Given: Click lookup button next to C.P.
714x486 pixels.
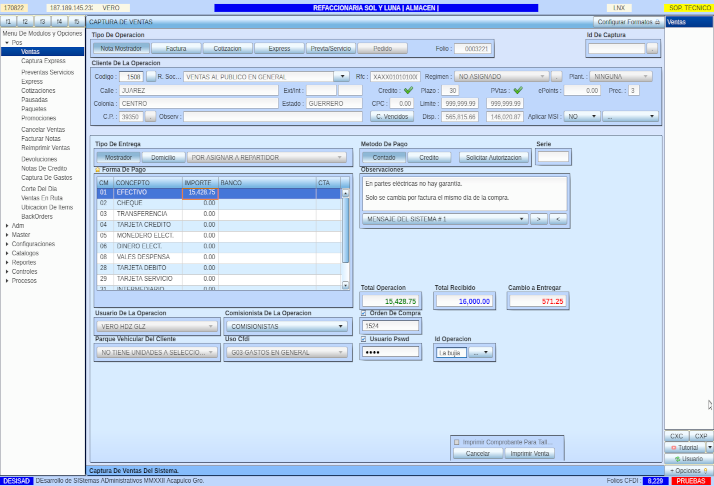Looking at the screenshot, I should [x=150, y=117].
